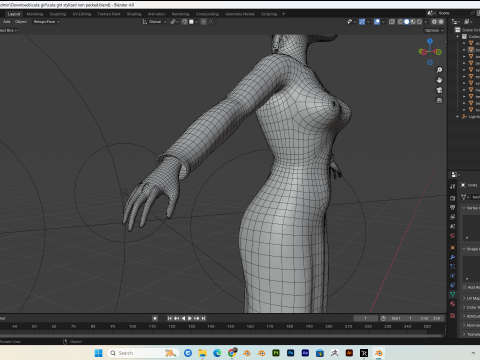
Task: Open the Output properties tab
Action: (452, 207)
